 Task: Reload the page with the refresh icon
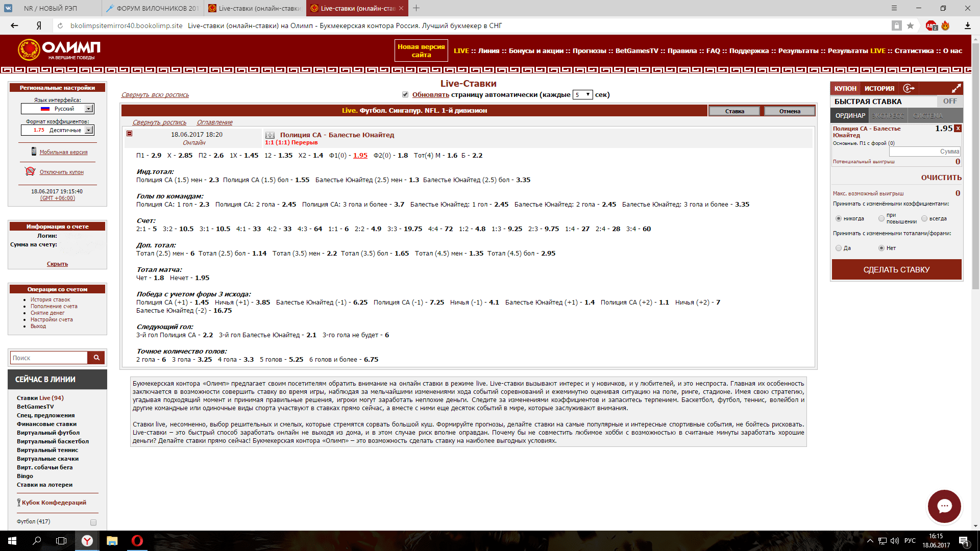click(x=60, y=26)
